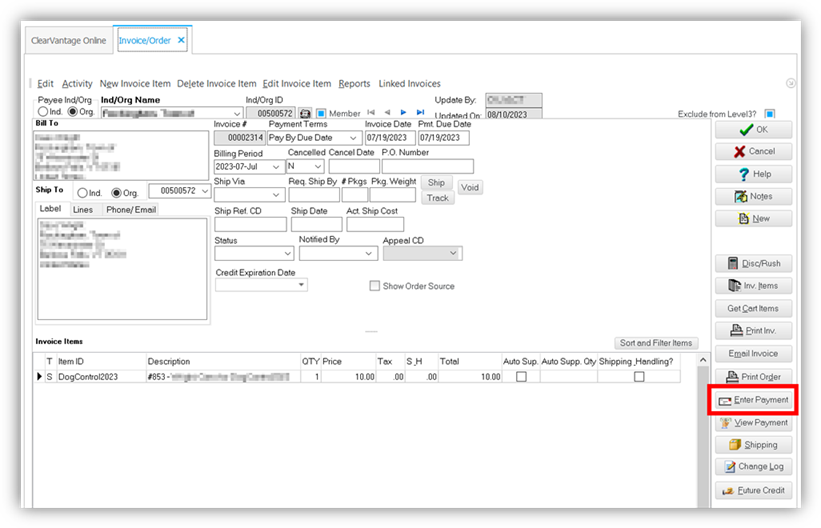Image resolution: width=821 pixels, height=528 pixels.
Task: Open the Reports menu
Action: pyautogui.click(x=354, y=84)
